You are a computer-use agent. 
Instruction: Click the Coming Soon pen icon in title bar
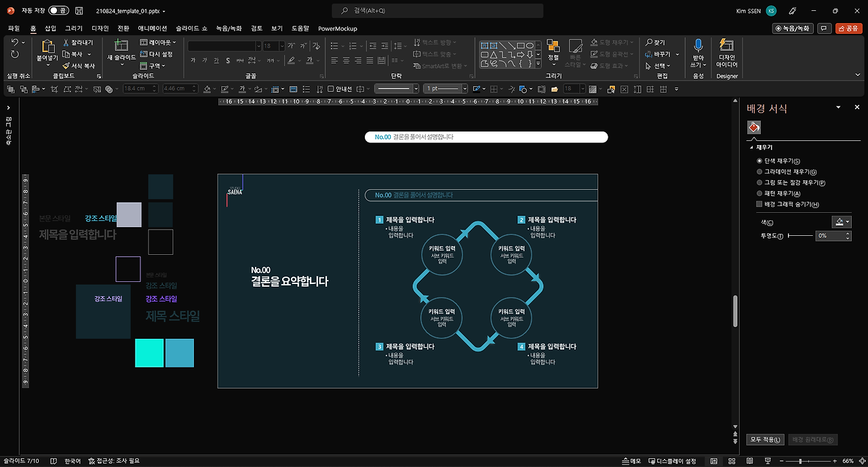(793, 11)
